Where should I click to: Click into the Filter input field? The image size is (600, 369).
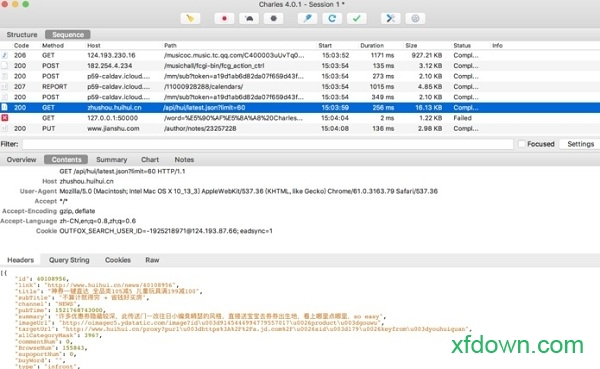[267, 144]
